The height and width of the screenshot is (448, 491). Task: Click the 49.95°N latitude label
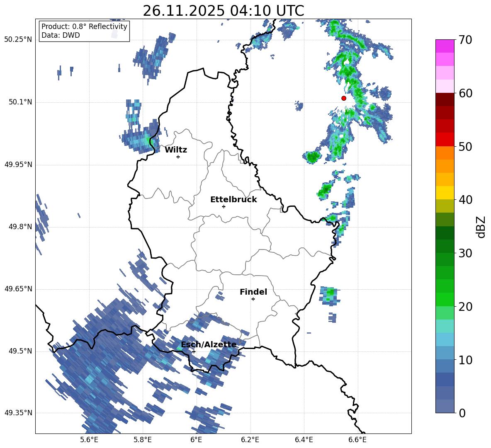click(x=18, y=165)
